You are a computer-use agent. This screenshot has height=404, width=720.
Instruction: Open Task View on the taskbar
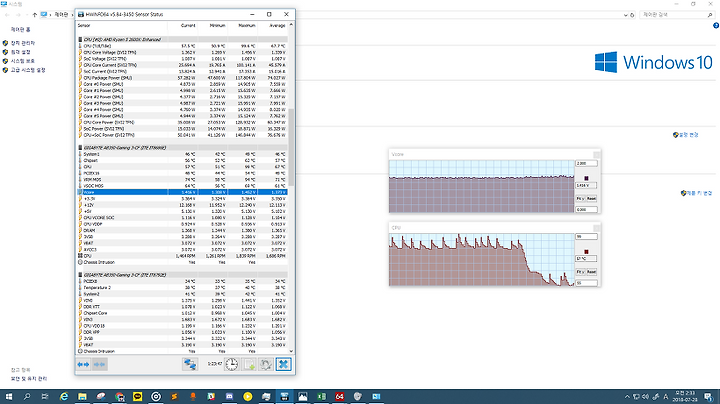[x=45, y=397]
